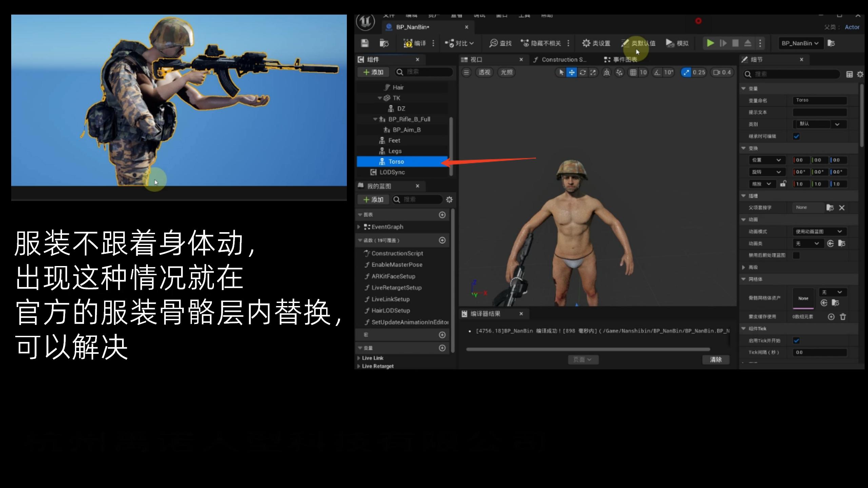Viewport: 868px width, 488px height.
Task: Toggle world/local coordinate space icon
Action: click(x=607, y=72)
